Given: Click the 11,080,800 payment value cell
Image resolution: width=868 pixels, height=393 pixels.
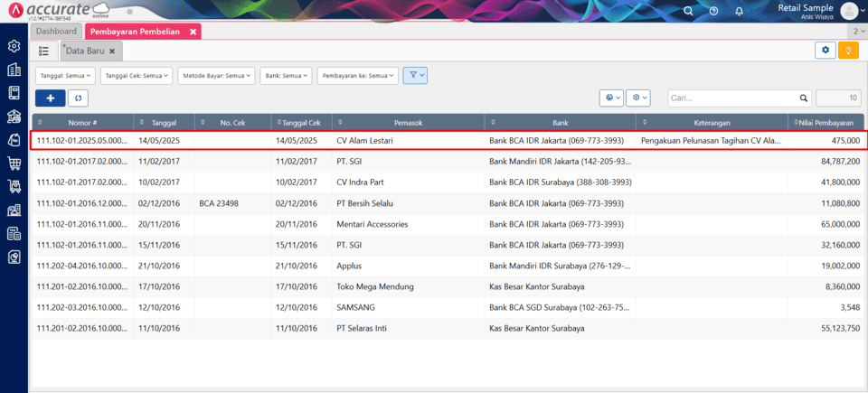Looking at the screenshot, I should [x=826, y=203].
